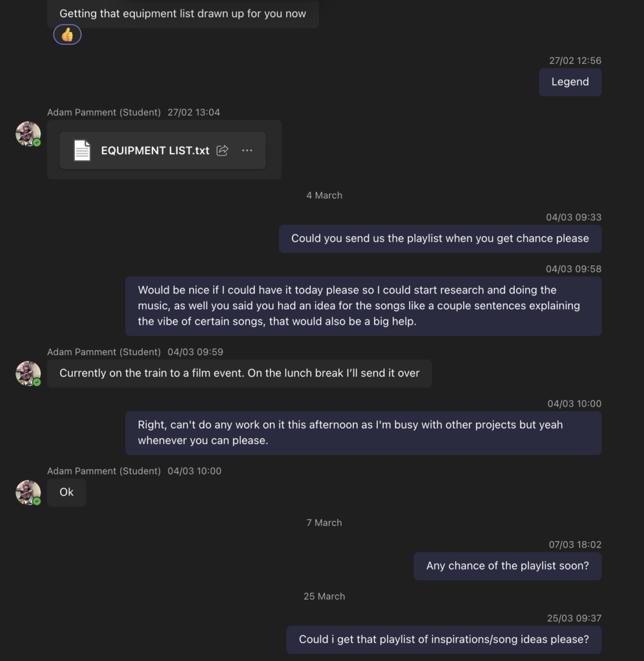This screenshot has height=661, width=644.
Task: Select the 'Legend' message bubble
Action: coord(570,82)
